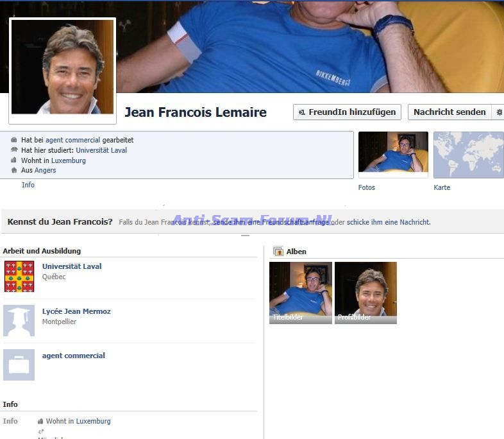Click the Alben header icon
Viewport: 504px width, 439px height.
pyautogui.click(x=278, y=252)
